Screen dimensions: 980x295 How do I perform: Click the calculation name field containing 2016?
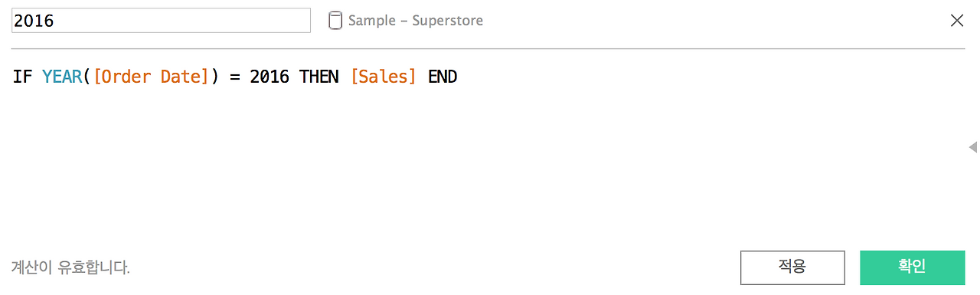(161, 21)
